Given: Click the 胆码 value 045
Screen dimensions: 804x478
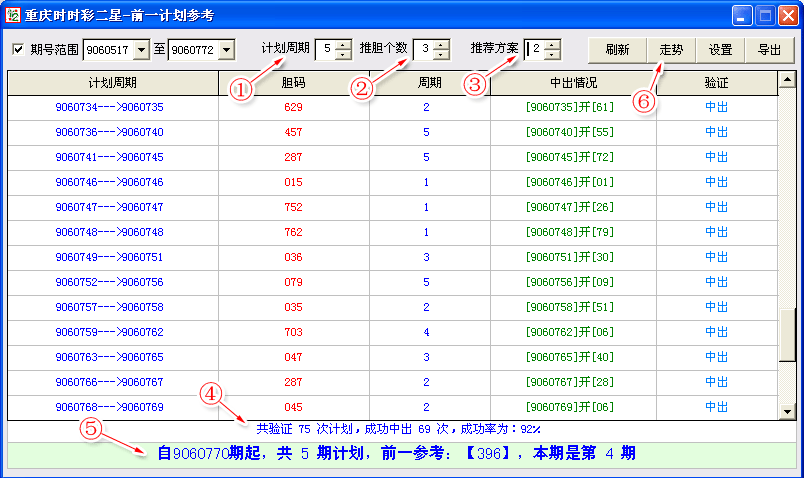Looking at the screenshot, I should (293, 408).
